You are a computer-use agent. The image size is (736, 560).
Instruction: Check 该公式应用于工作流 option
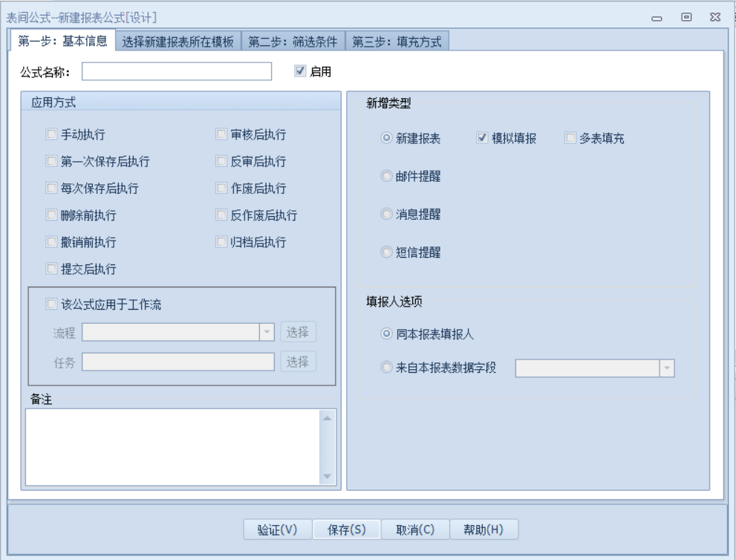coord(51,303)
